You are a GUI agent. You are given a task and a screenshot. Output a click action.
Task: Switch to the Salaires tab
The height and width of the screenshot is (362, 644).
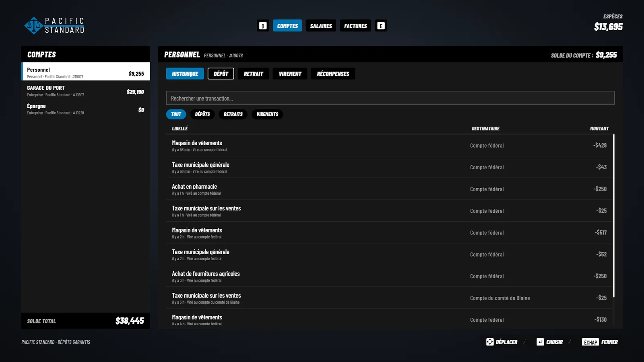tap(321, 26)
